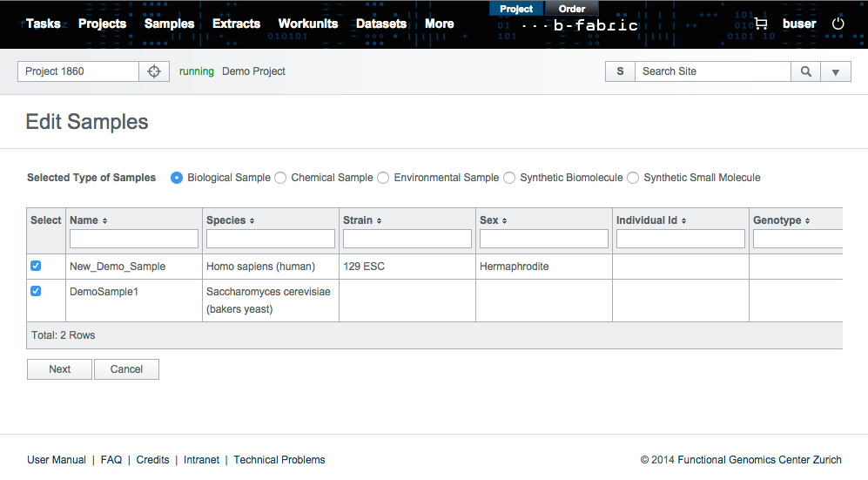
Task: Click the S search scope selector
Action: click(620, 71)
